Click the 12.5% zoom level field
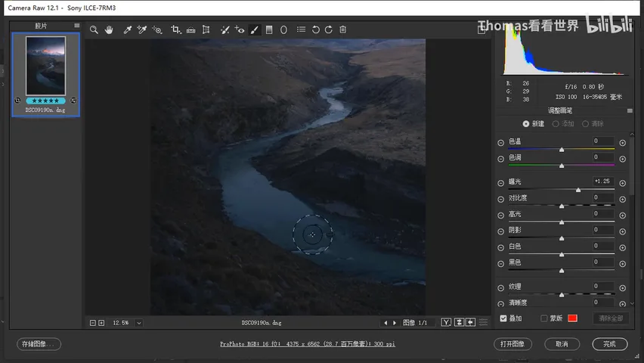644x363 pixels. 121,323
